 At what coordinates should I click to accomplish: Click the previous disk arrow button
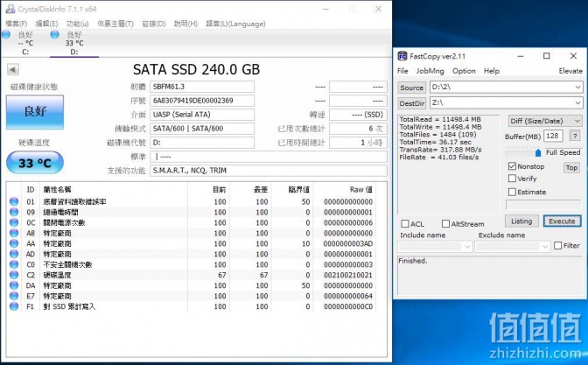click(x=13, y=69)
